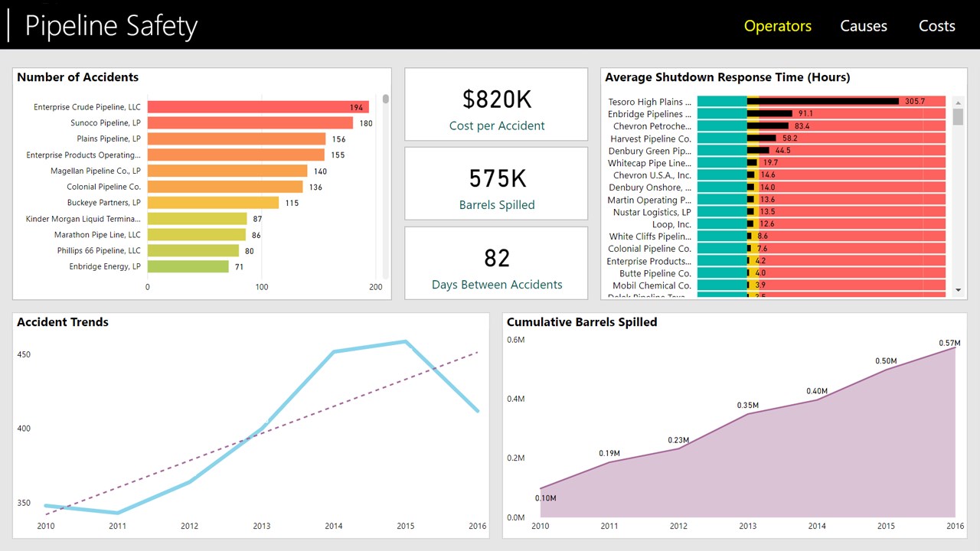Select the 0.57M data label for 2016
Viewport: 980px width, 551px height.
[950, 344]
